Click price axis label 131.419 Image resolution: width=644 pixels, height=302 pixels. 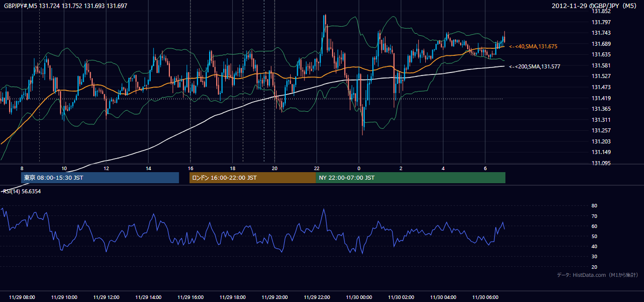pyautogui.click(x=601, y=98)
